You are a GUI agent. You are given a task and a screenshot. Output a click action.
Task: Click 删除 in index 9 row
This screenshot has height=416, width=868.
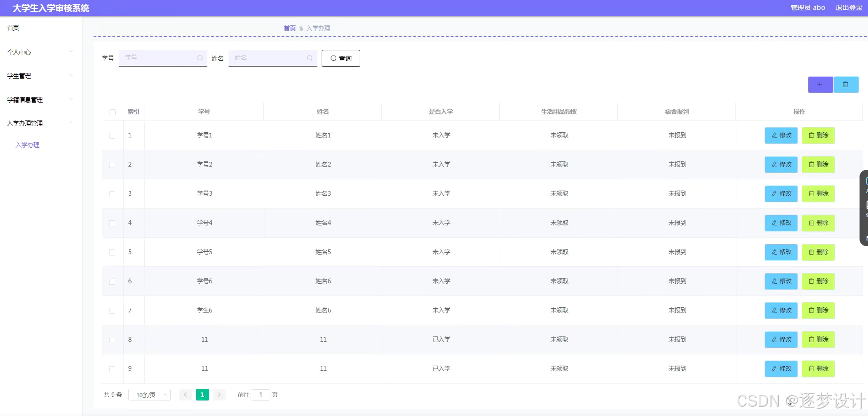click(x=818, y=369)
